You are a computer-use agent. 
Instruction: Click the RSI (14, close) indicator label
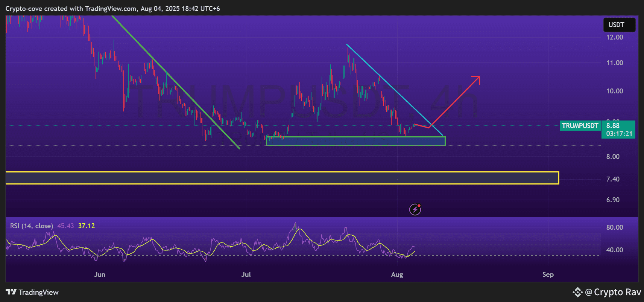coord(31,226)
